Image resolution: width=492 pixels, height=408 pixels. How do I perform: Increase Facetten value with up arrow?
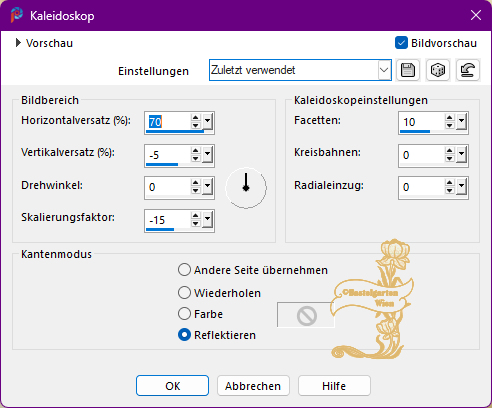click(x=450, y=118)
